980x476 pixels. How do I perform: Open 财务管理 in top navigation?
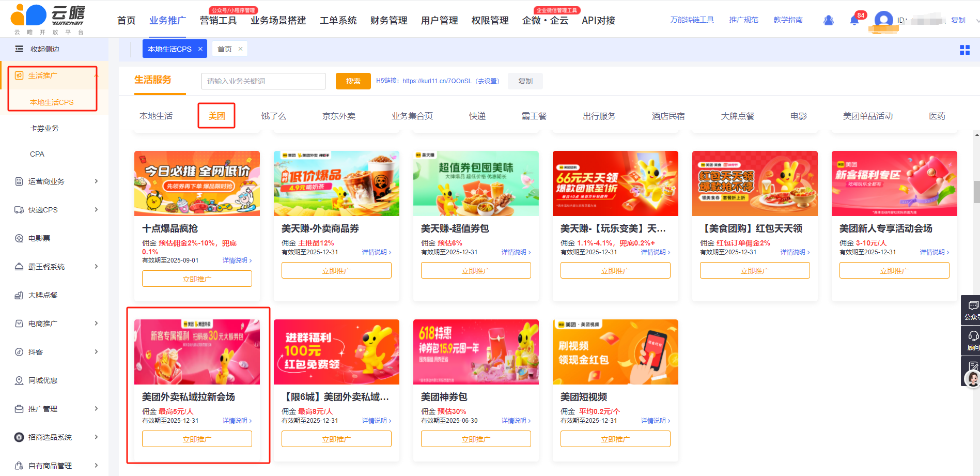(388, 21)
